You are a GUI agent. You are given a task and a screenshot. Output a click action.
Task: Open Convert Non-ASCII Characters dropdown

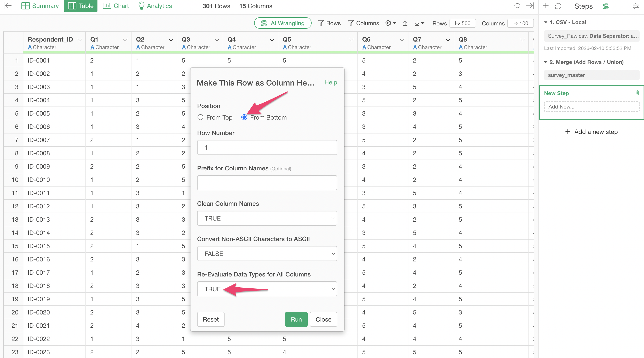click(267, 253)
